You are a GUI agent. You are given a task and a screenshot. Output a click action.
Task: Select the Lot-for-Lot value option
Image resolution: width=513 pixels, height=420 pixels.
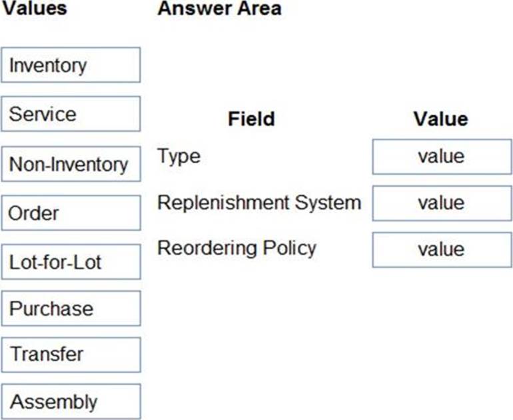click(x=71, y=261)
